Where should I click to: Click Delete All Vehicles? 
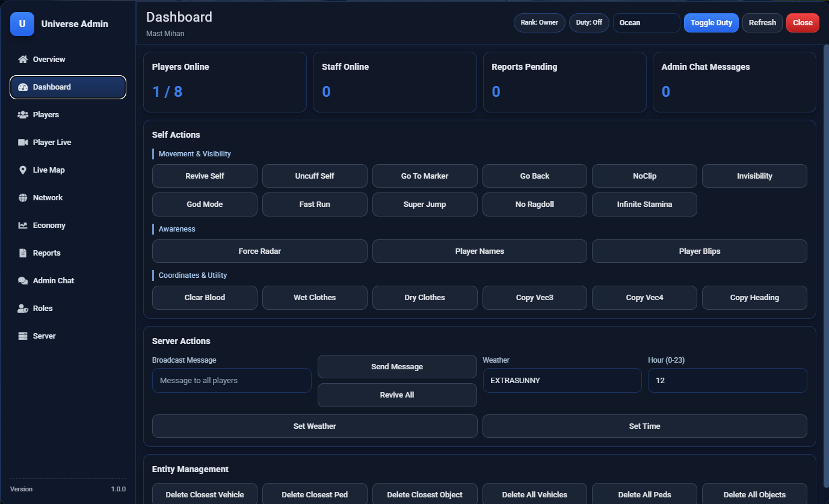tap(535, 494)
